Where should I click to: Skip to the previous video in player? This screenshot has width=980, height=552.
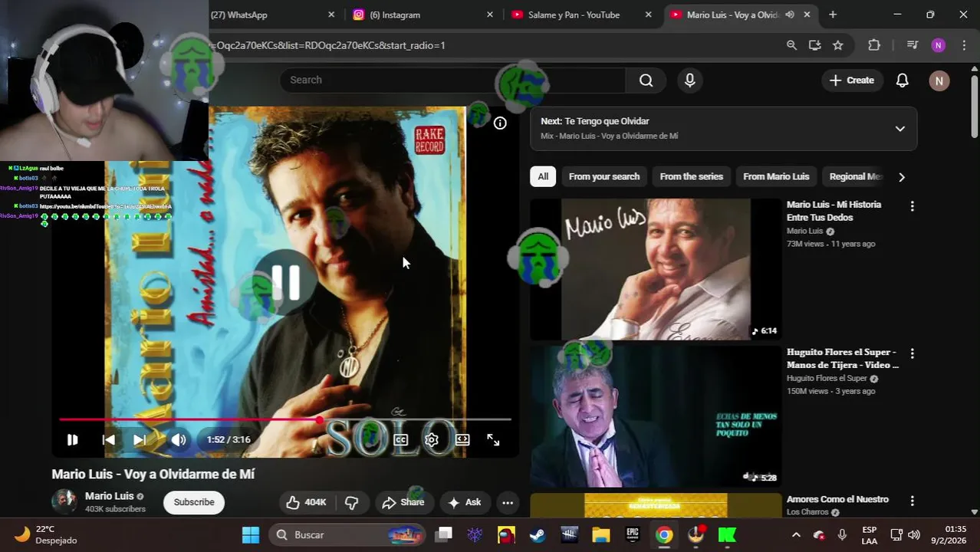109,439
